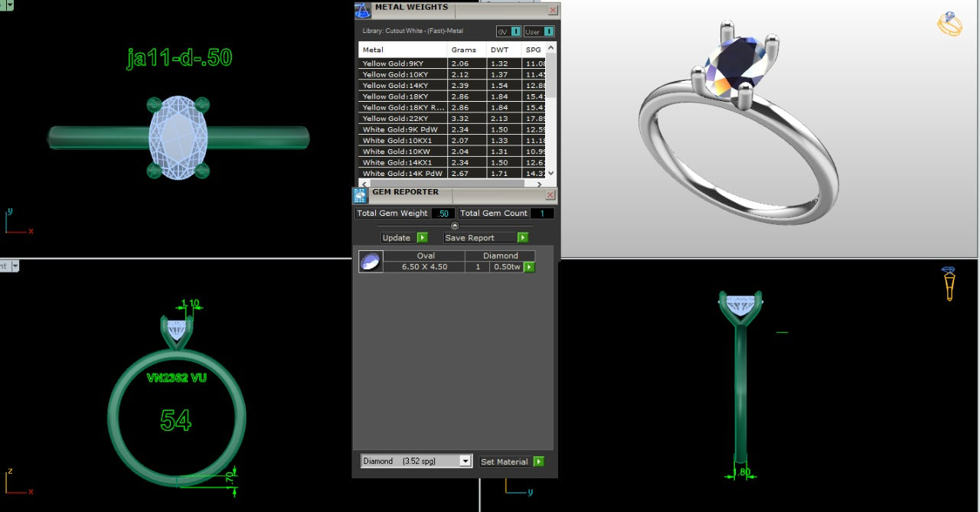Select the Yellow Gold:22KY row

(452, 119)
